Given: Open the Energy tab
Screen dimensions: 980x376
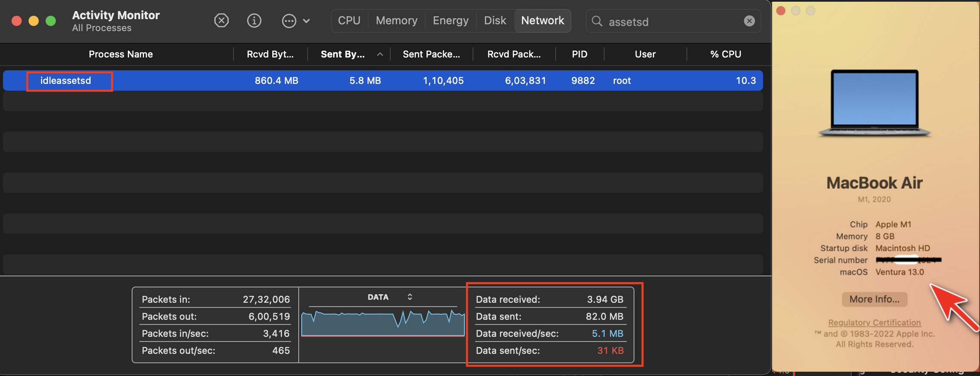Looking at the screenshot, I should 451,20.
